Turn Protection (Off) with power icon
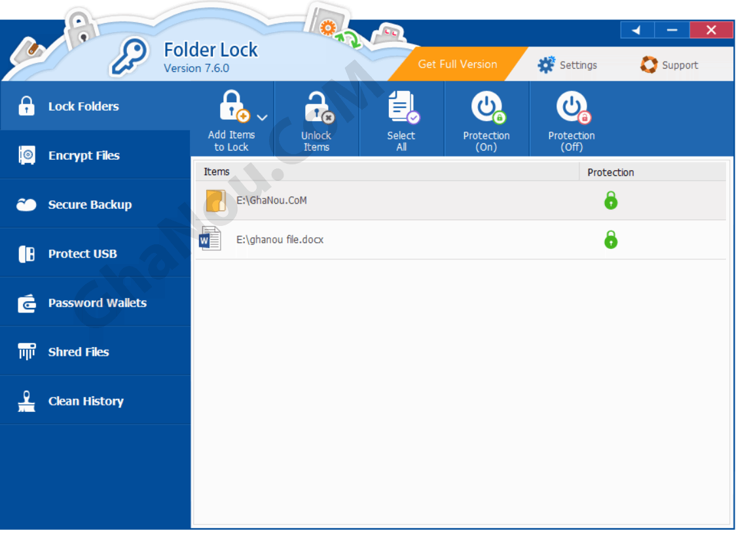Image resolution: width=749 pixels, height=560 pixels. click(x=574, y=107)
